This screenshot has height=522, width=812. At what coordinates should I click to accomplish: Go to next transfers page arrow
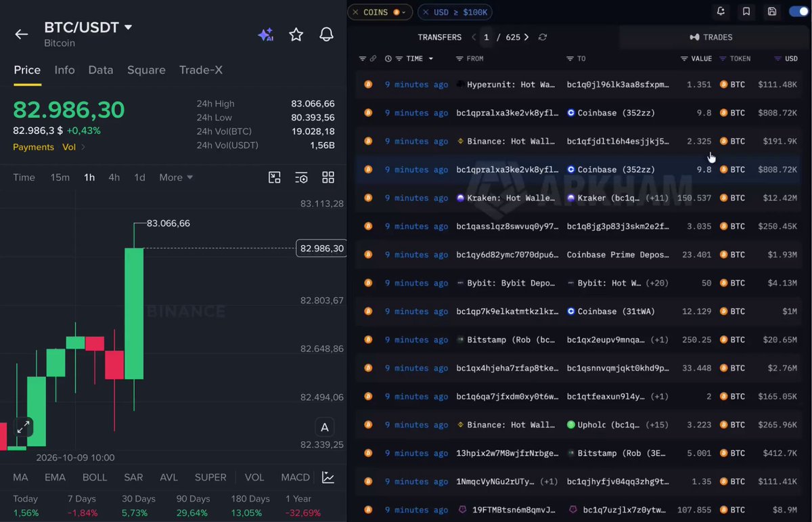click(526, 37)
